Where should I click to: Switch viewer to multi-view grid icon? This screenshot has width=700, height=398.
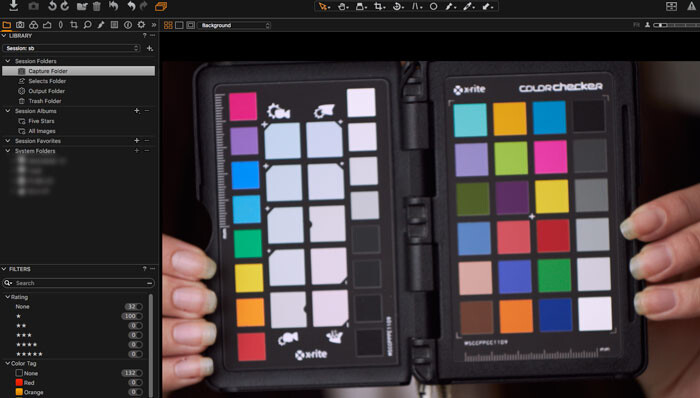[168, 25]
